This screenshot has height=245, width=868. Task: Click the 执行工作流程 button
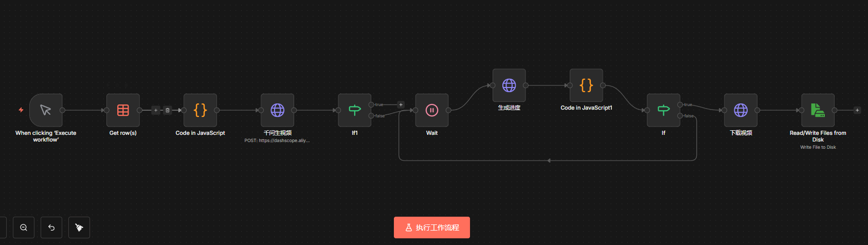pos(432,227)
